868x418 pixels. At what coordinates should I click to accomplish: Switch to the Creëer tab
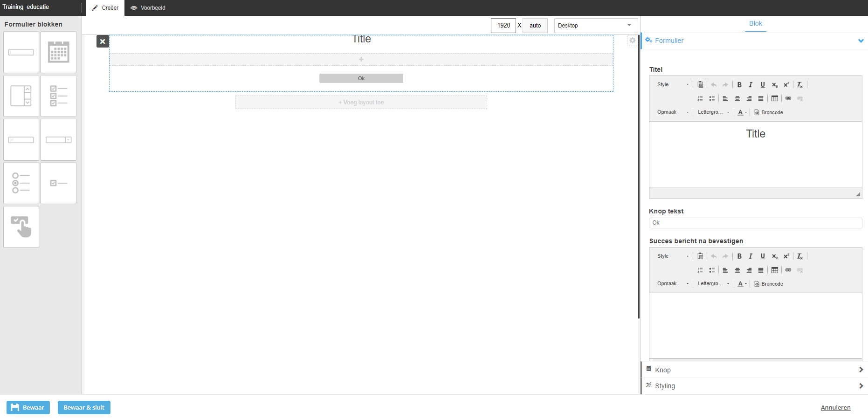click(105, 8)
